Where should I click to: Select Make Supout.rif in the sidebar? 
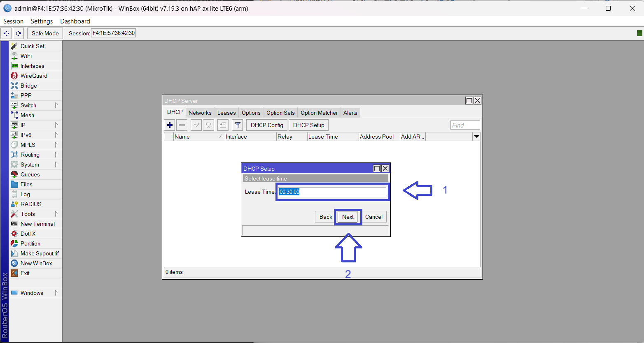(40, 253)
